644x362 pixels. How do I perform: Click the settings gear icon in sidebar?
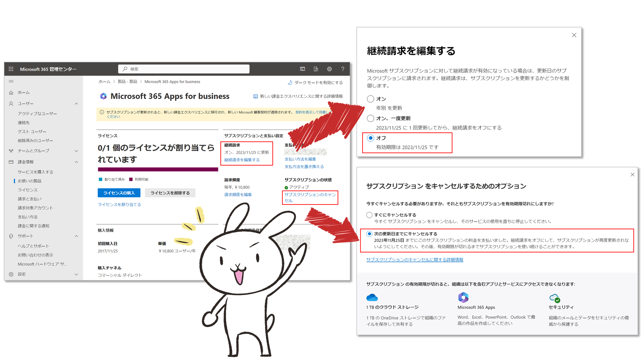click(11, 274)
